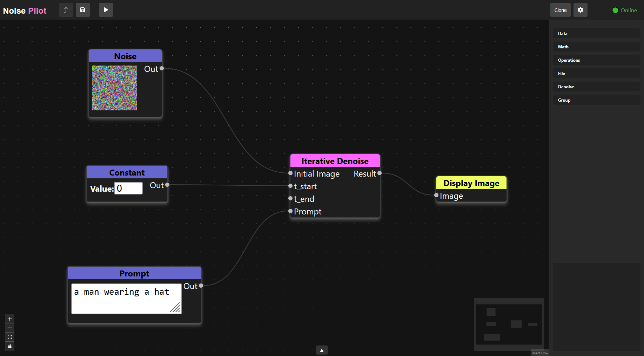644x356 pixels.
Task: Toggle the viewport lock icon
Action: (9, 346)
